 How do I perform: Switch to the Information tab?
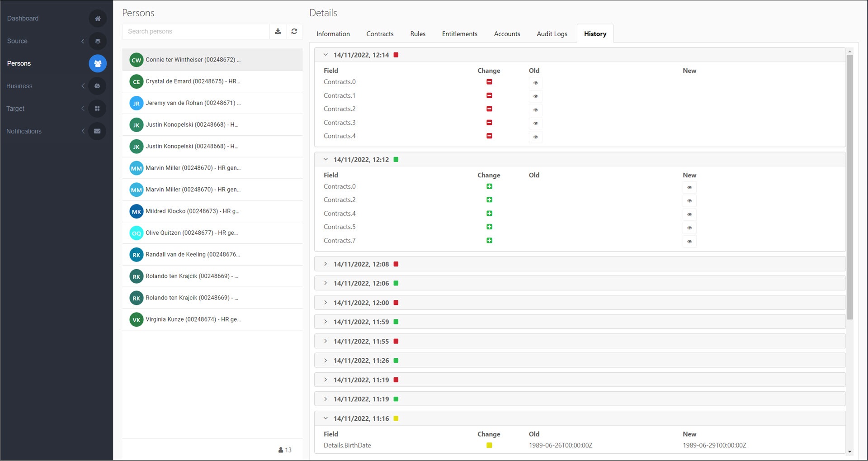pyautogui.click(x=333, y=34)
